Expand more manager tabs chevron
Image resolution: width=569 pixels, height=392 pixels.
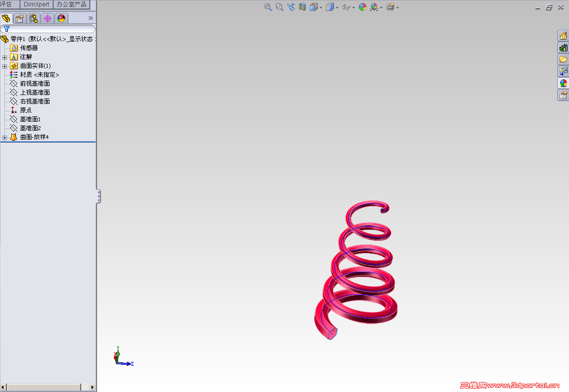[91, 18]
